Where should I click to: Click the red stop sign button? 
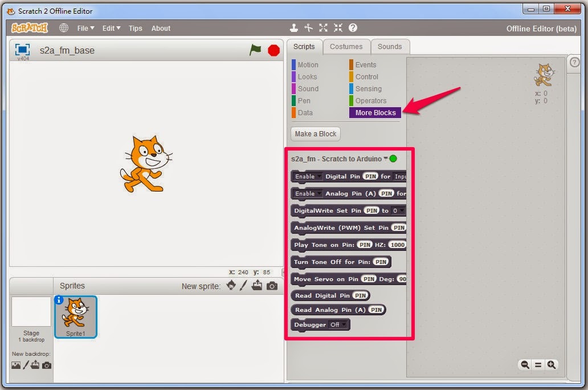(x=273, y=50)
